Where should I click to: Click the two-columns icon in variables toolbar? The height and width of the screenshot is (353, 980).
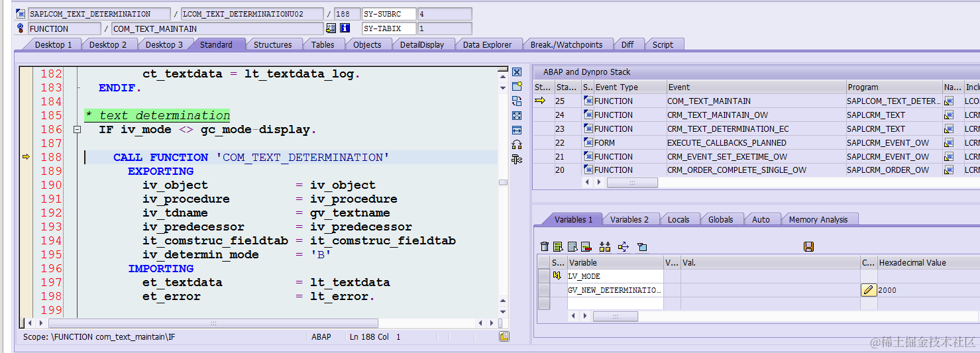(604, 246)
